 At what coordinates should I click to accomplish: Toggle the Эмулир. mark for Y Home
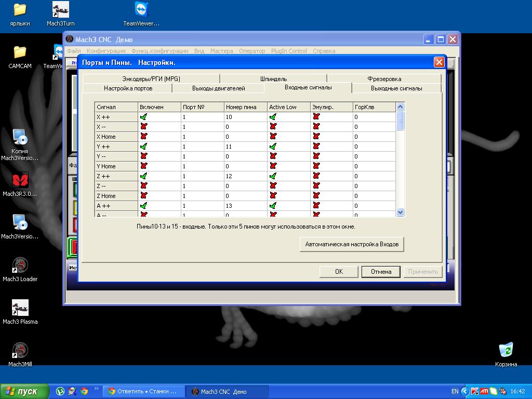coord(316,166)
